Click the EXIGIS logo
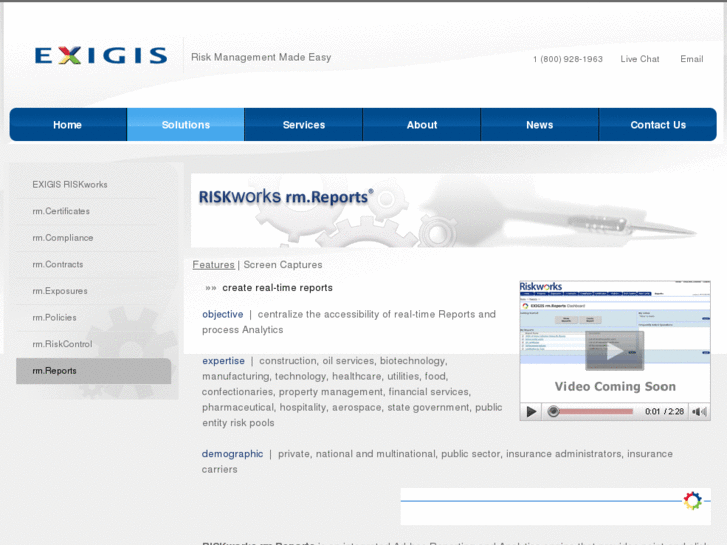 click(x=101, y=55)
